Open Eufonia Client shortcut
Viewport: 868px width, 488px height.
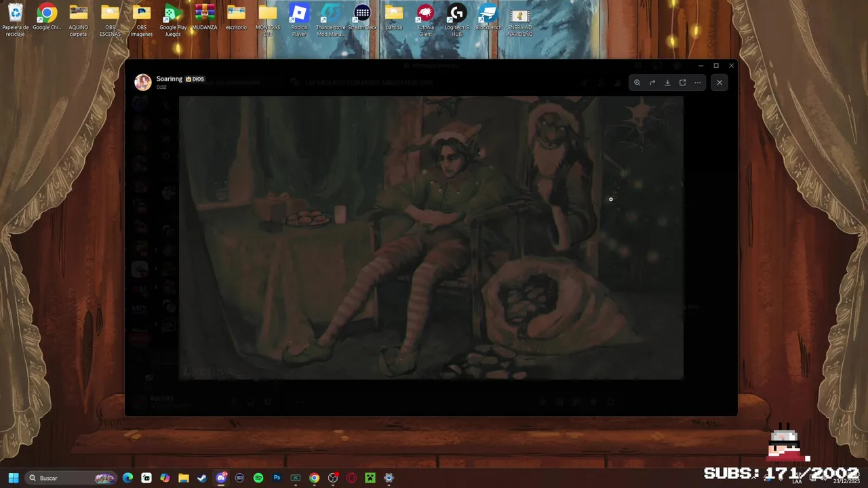tap(425, 20)
